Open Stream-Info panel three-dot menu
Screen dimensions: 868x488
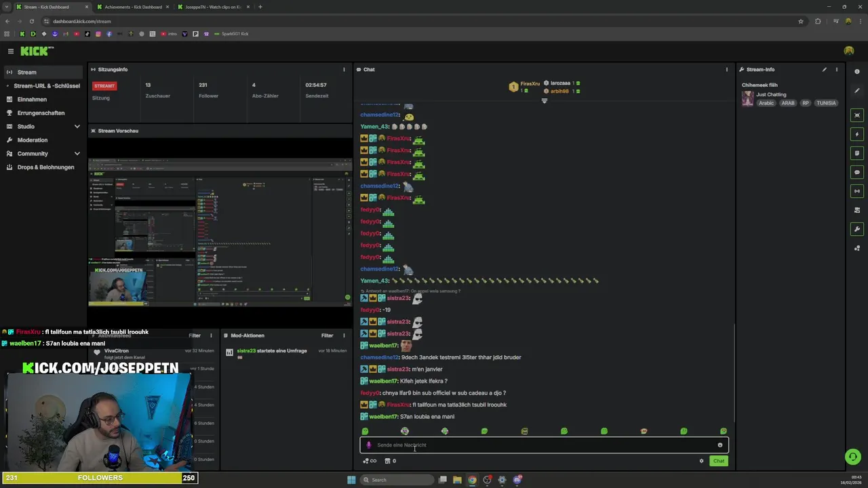point(836,69)
